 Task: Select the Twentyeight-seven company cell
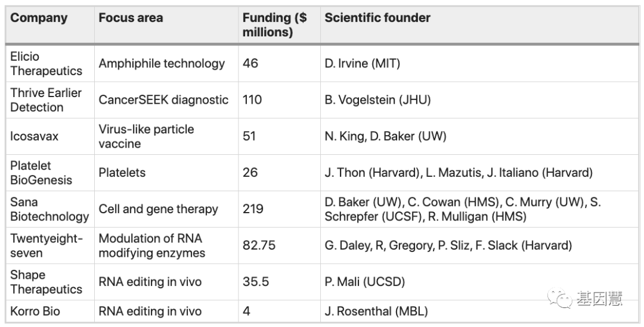46,245
